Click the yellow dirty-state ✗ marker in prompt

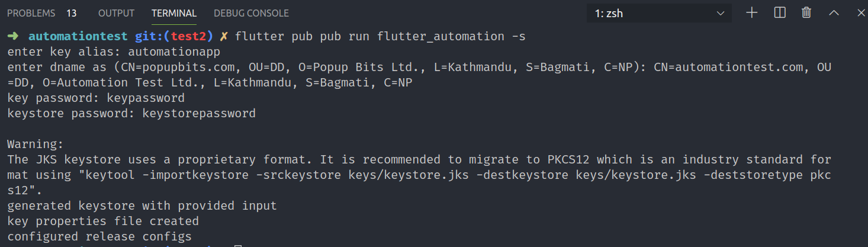pos(224,37)
